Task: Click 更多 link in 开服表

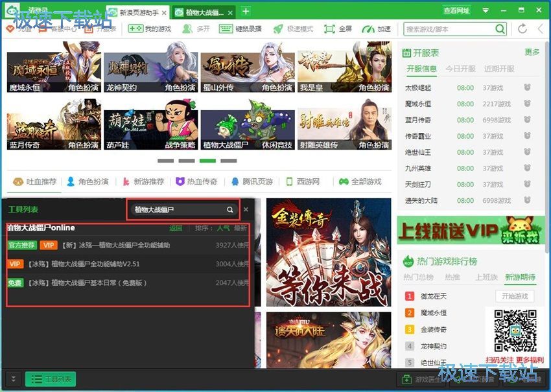Action: tap(532, 52)
